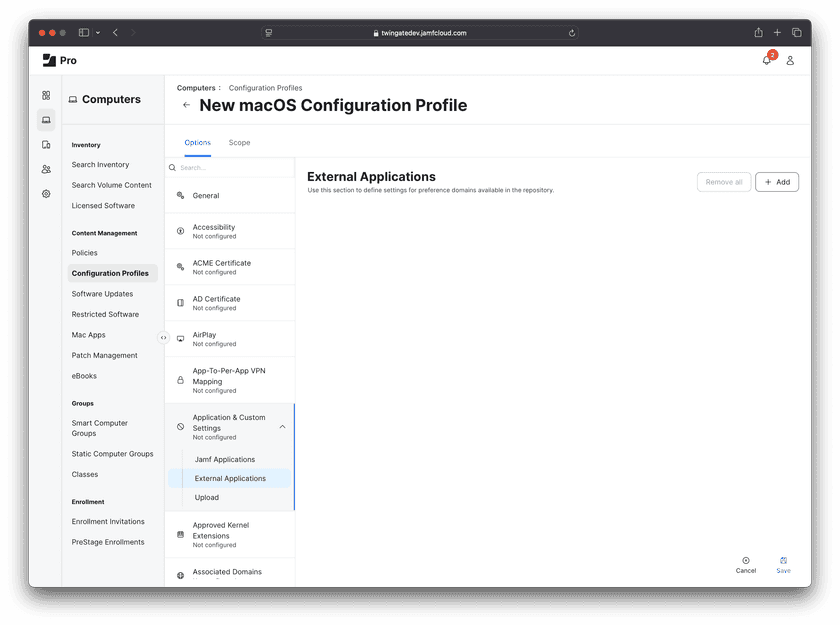
Task: Click the payload Search input field
Action: [x=230, y=168]
